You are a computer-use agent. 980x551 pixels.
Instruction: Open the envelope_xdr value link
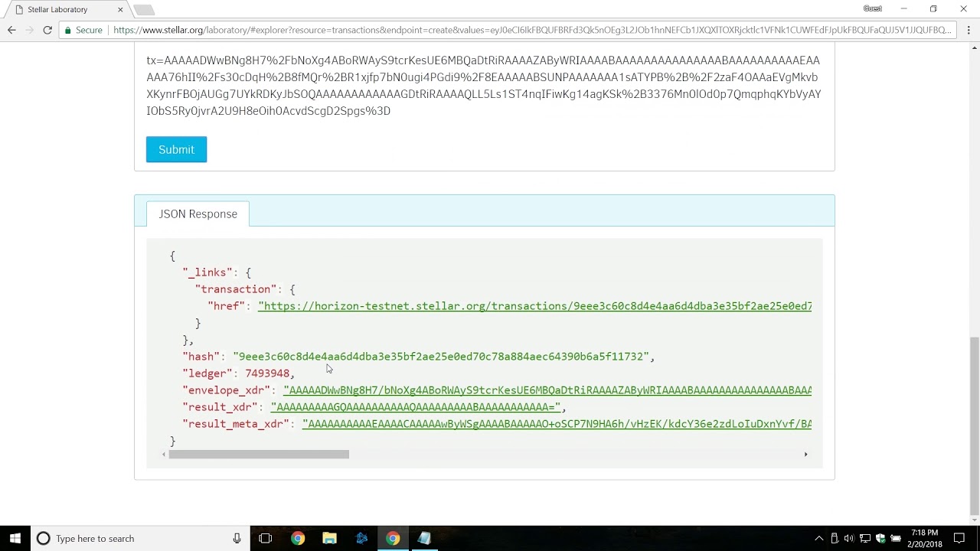[547, 390]
